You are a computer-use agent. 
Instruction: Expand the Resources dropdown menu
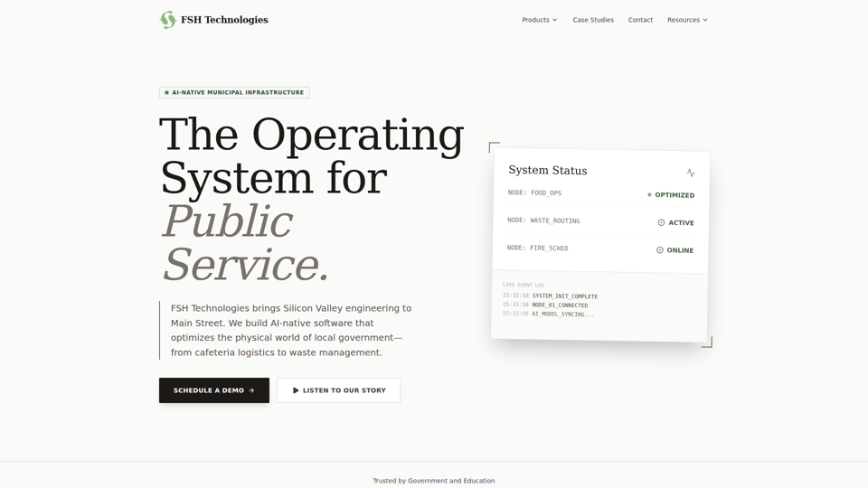[x=687, y=20]
